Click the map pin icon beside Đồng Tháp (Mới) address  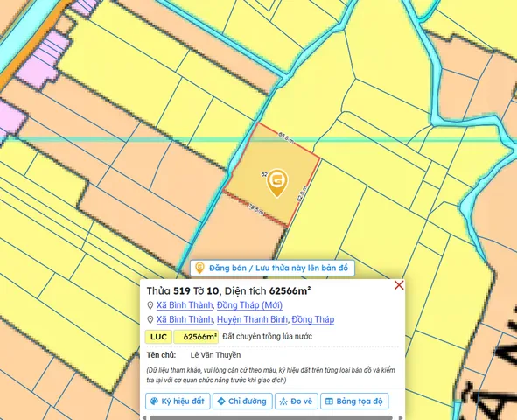coord(150,305)
